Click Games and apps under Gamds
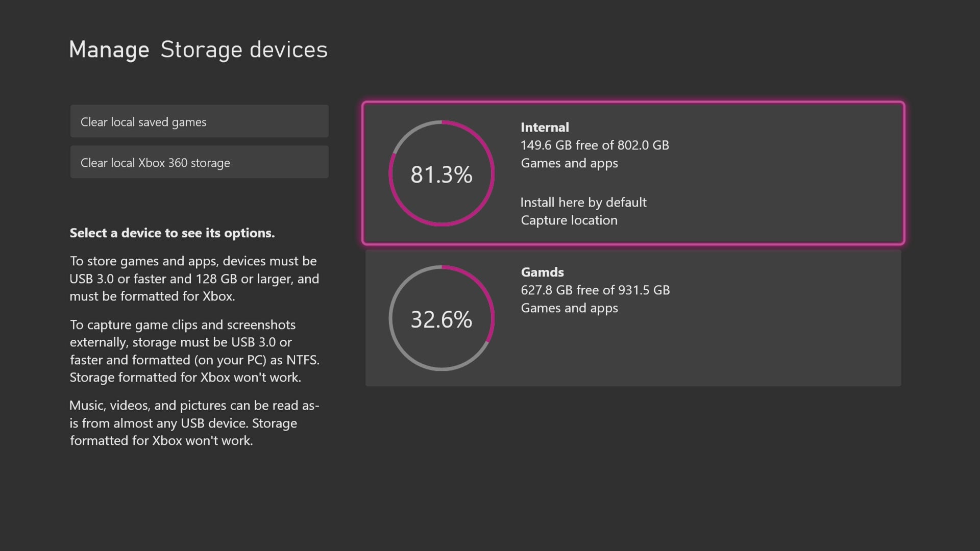 coord(569,308)
